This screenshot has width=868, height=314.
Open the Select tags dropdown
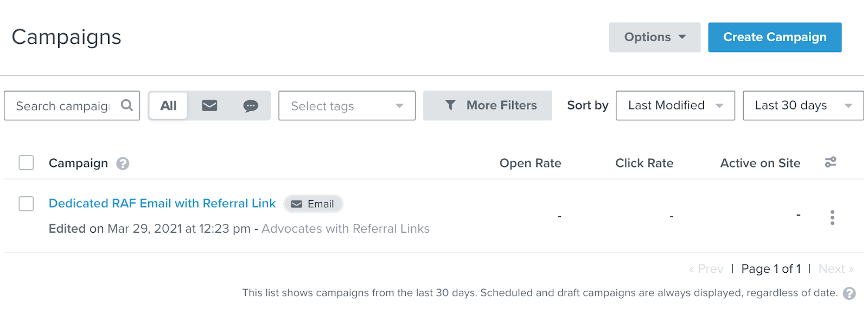click(347, 106)
